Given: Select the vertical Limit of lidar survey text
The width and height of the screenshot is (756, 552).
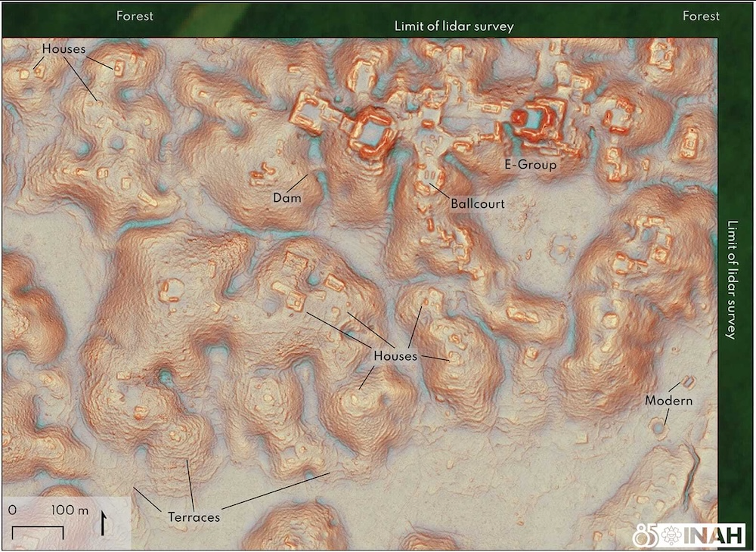Looking at the screenshot, I should click(730, 280).
